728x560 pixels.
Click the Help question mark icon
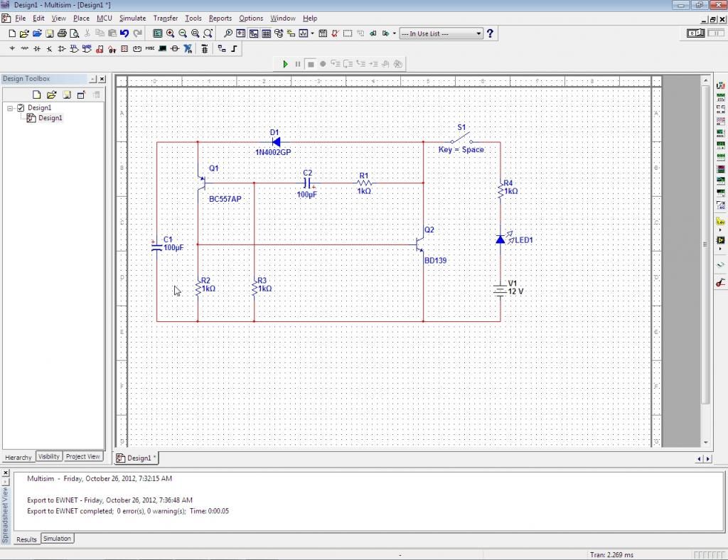point(490,33)
